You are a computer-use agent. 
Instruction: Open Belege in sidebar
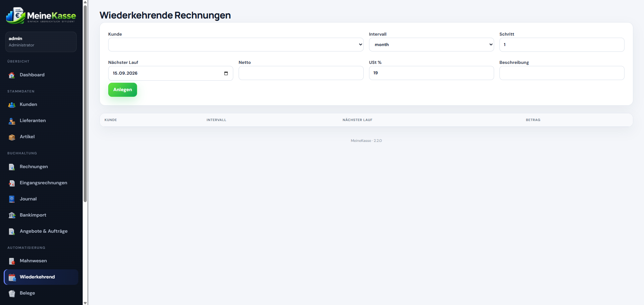point(41,293)
